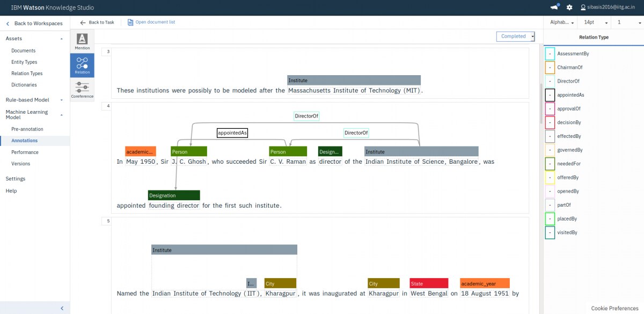Open the Completed status dropdown
Viewport: 644px width, 314px height.
[516, 36]
